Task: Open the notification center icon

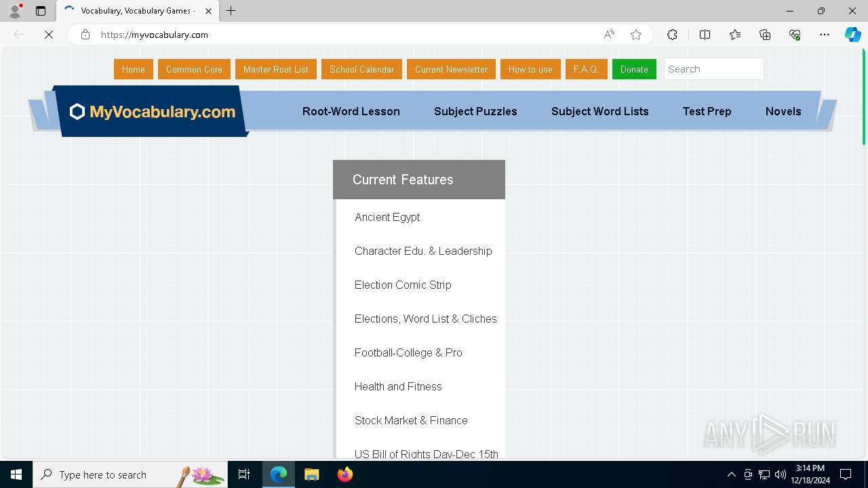Action: (x=846, y=474)
